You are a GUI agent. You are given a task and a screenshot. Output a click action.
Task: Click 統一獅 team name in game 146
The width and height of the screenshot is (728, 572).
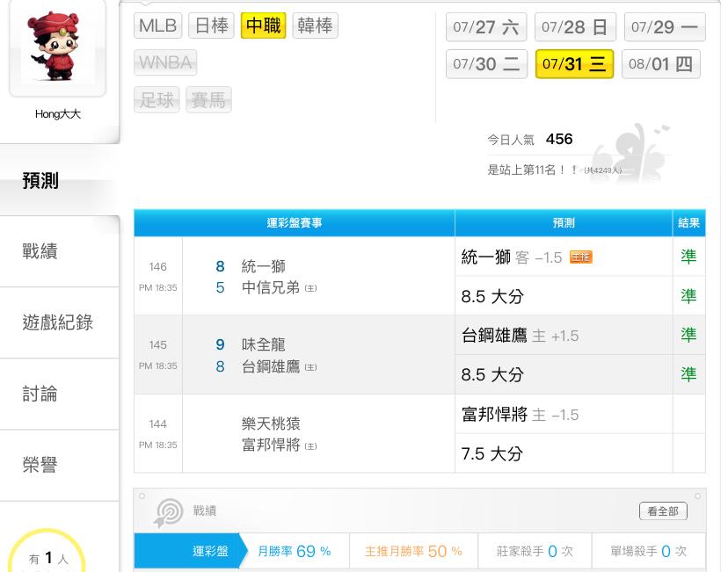coord(263,266)
